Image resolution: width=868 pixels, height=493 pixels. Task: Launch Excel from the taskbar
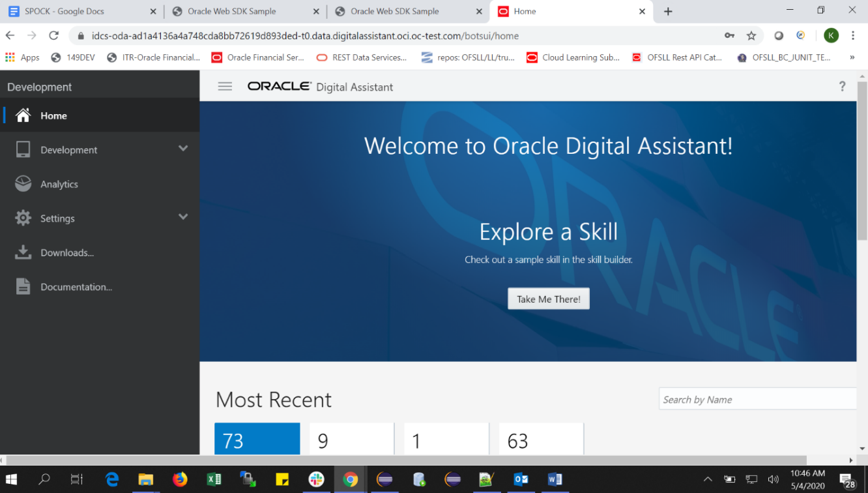pyautogui.click(x=214, y=479)
